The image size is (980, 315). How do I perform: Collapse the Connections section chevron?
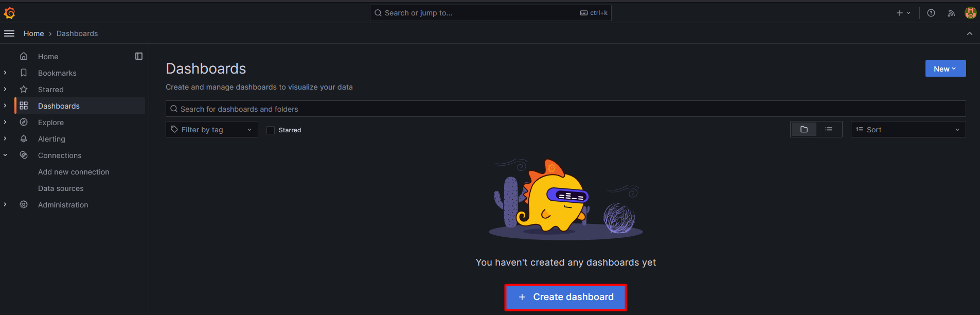pyautogui.click(x=5, y=155)
